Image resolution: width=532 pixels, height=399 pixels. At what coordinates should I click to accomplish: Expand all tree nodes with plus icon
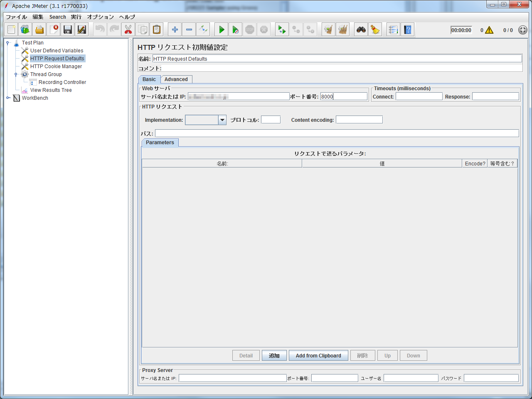pyautogui.click(x=175, y=30)
